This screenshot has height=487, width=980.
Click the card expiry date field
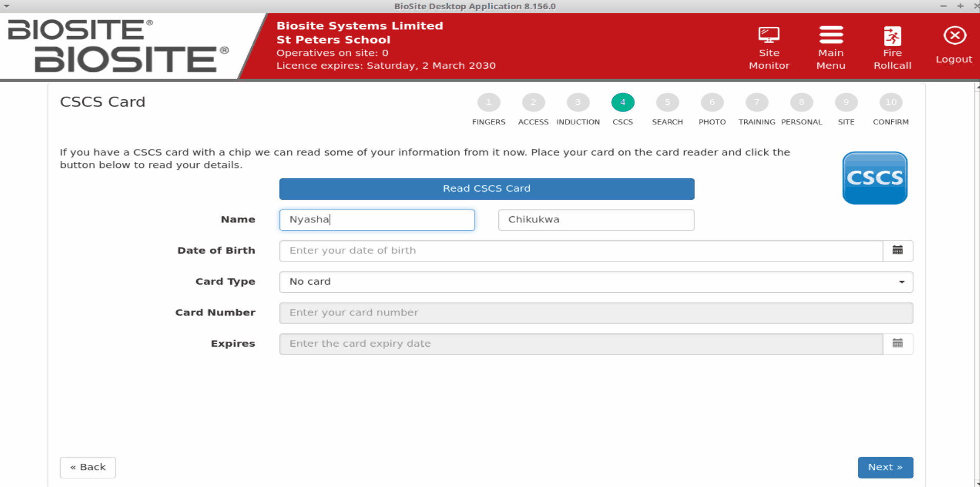[581, 344]
